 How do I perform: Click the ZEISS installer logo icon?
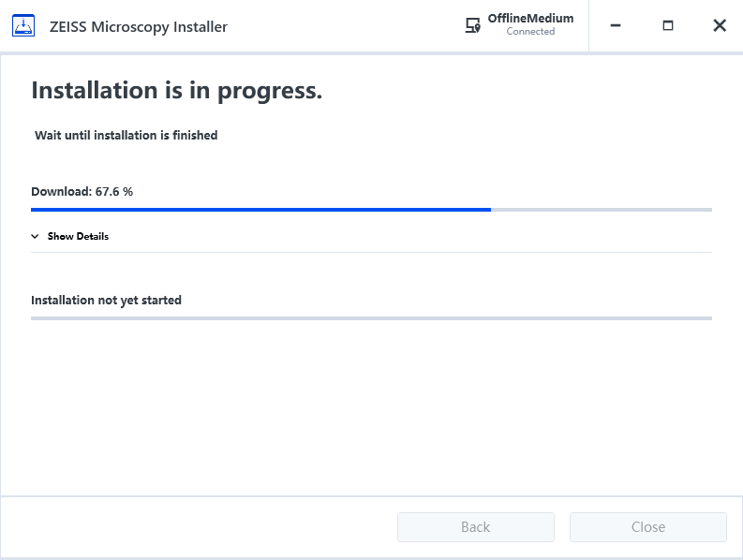(x=24, y=26)
